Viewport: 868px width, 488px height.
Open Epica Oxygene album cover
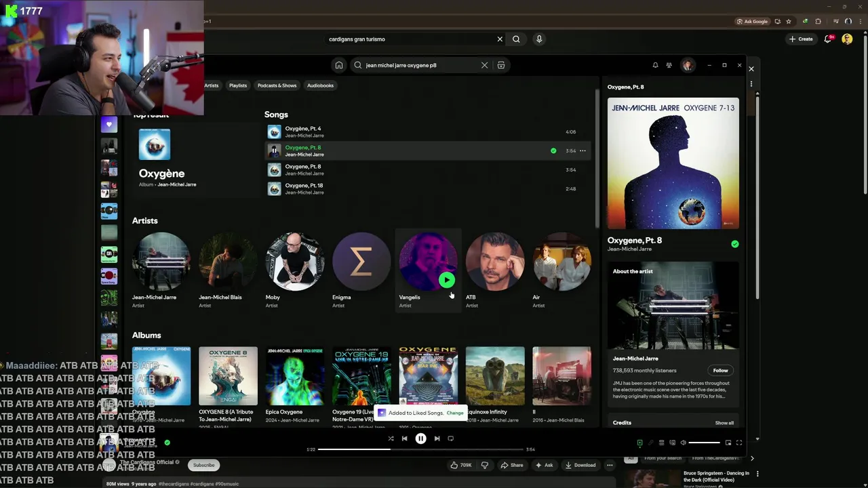[x=294, y=376]
